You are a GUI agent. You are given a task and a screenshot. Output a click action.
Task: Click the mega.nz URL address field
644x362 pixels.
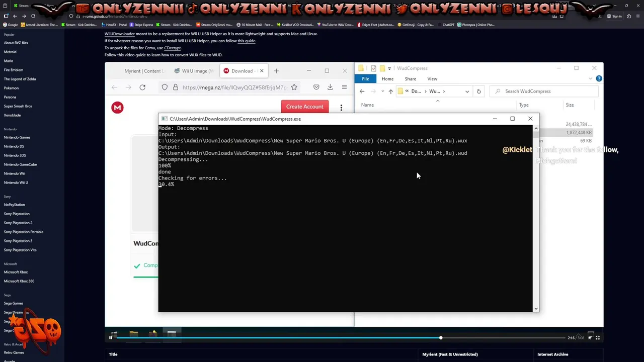[x=234, y=87]
